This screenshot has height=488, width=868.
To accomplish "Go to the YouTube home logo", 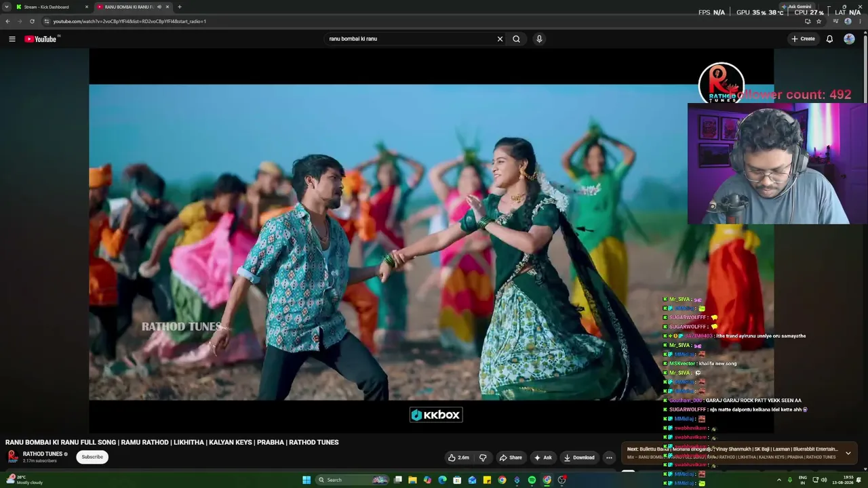I will (x=41, y=39).
